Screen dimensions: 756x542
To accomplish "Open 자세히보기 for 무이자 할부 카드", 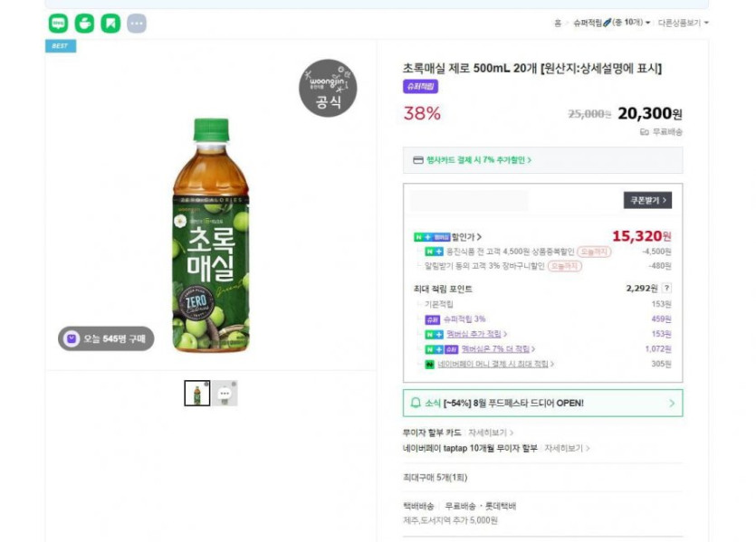I will [x=491, y=433].
